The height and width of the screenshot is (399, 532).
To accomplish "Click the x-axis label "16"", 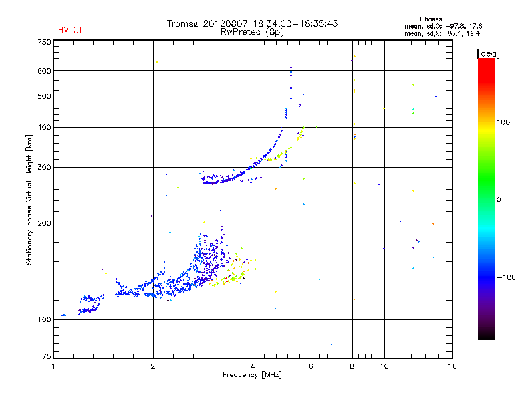I will click(x=452, y=366).
